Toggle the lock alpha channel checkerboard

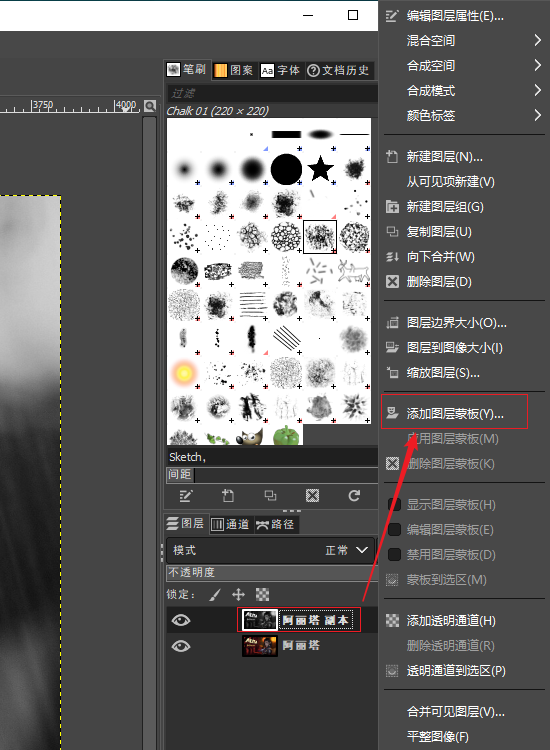pos(263,595)
